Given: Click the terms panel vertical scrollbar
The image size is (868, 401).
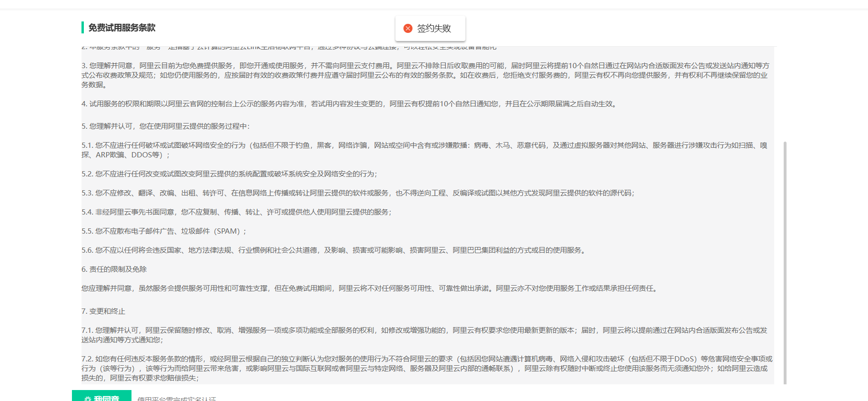Looking at the screenshot, I should tap(785, 262).
